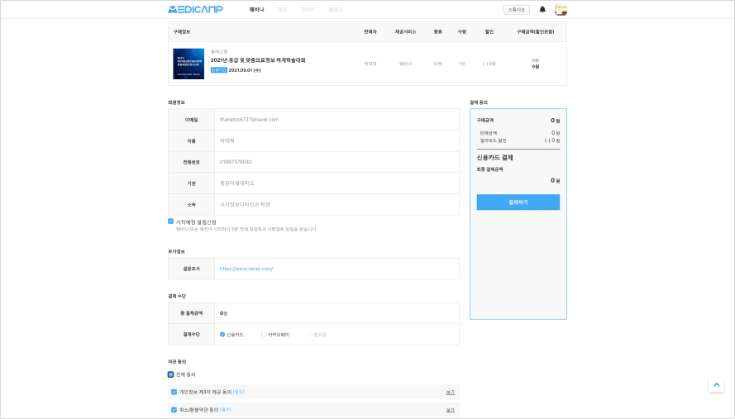Click the 총 결제금액 row label
The width and height of the screenshot is (735, 419).
pos(191,313)
